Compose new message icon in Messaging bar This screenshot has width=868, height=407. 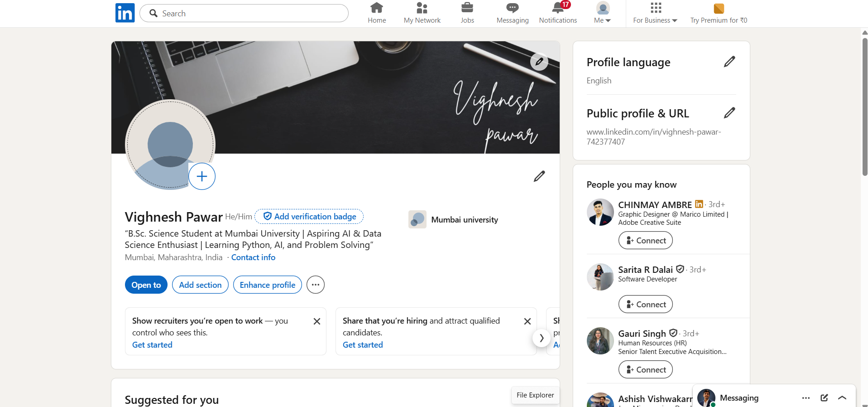click(824, 397)
